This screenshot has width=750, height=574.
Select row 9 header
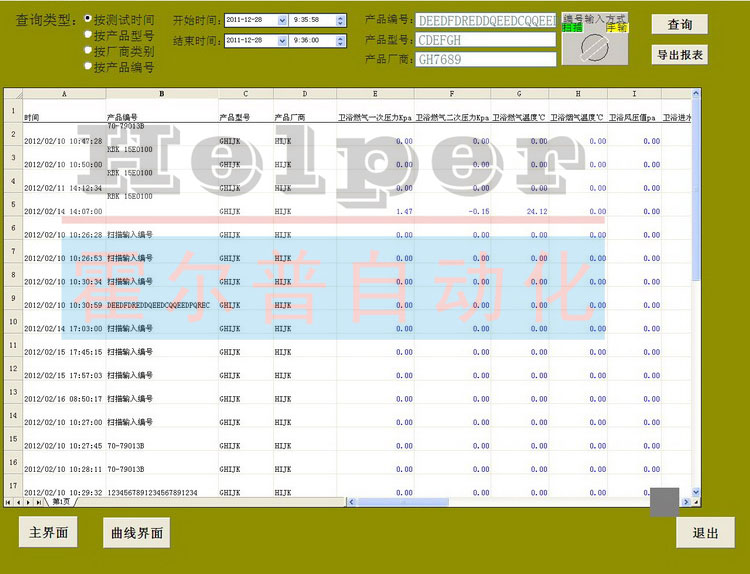(x=13, y=298)
